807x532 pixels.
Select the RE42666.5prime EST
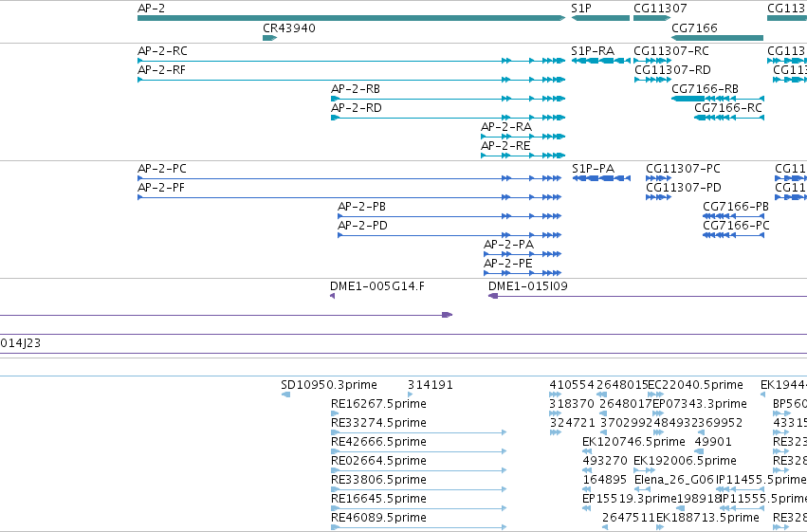(419, 451)
